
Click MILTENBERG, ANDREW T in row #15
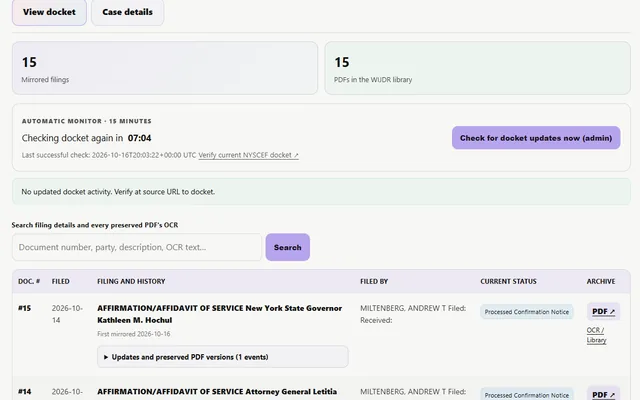[x=403, y=308]
